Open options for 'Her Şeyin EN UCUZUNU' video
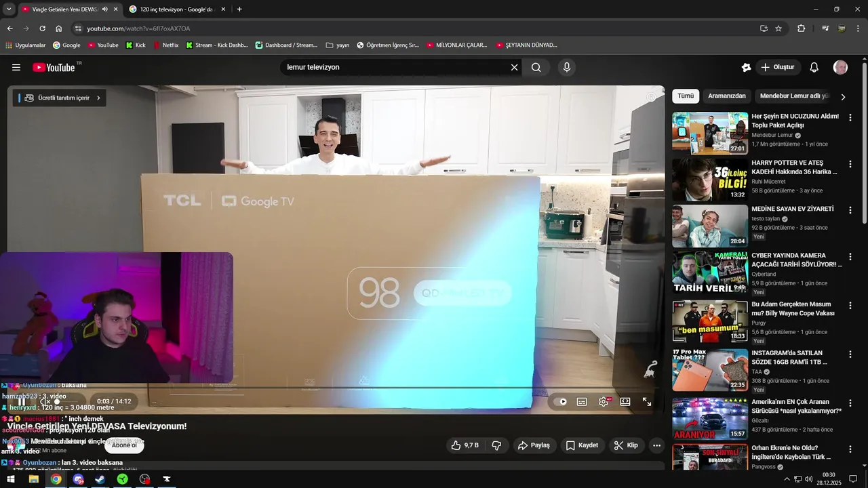Screen dimensions: 868x488 pos(850,117)
